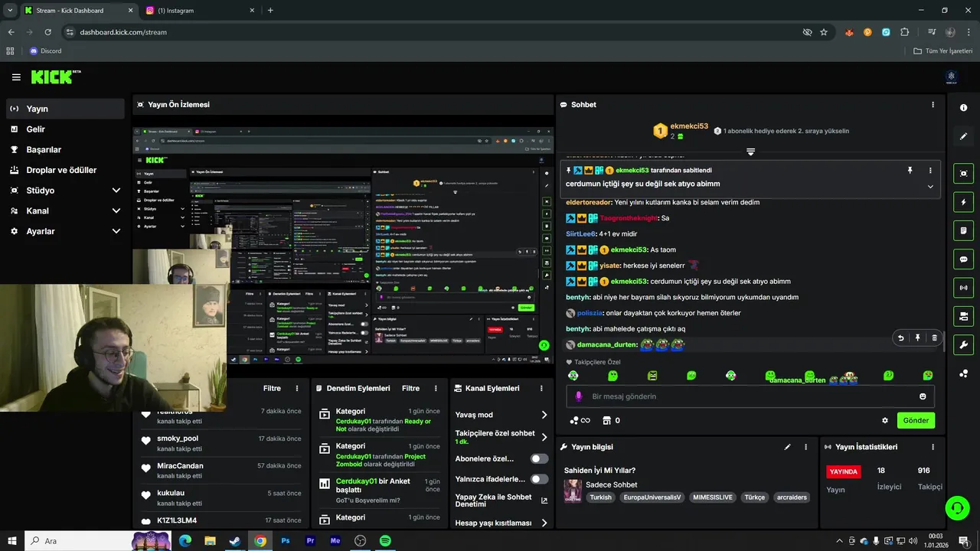The image size is (980, 551).
Task: Click the pencil edit icon in right sidebar
Action: 963,136
